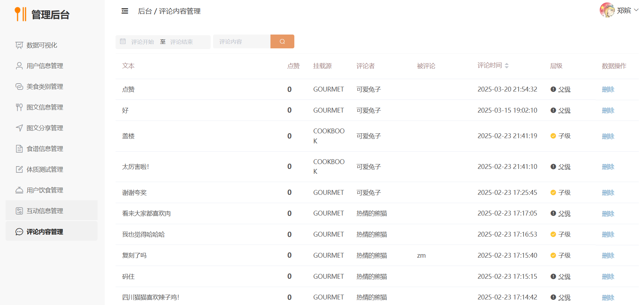
Task: Click the orange search magnifier button
Action: [x=282, y=41]
